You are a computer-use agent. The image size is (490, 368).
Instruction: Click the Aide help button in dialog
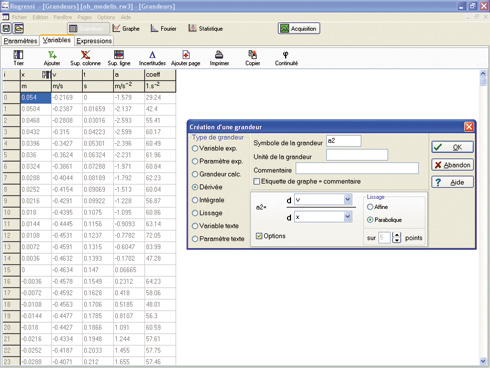coord(452,182)
